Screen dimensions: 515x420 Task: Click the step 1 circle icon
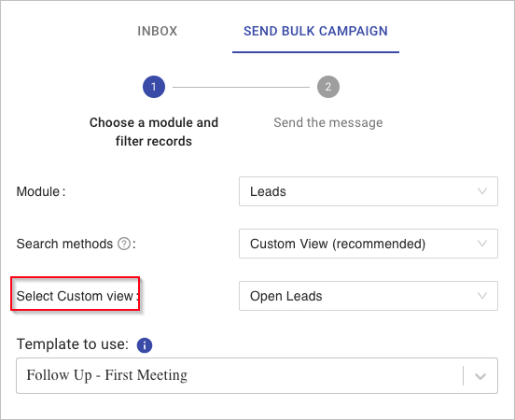pyautogui.click(x=154, y=87)
